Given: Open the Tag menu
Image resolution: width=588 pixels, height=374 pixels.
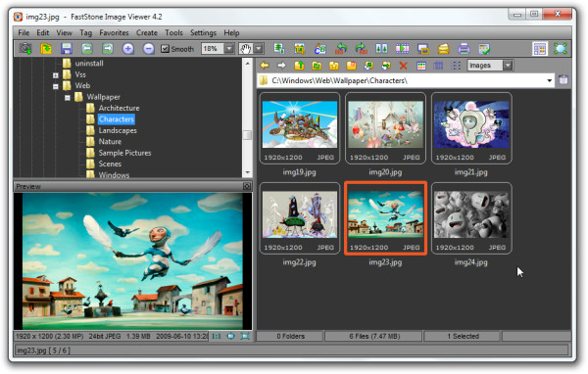Looking at the screenshot, I should [x=85, y=33].
